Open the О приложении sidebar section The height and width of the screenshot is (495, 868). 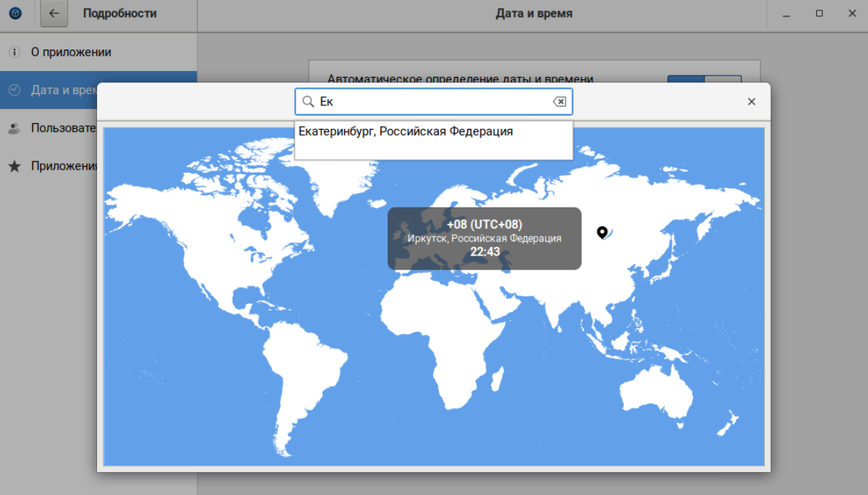(x=71, y=53)
